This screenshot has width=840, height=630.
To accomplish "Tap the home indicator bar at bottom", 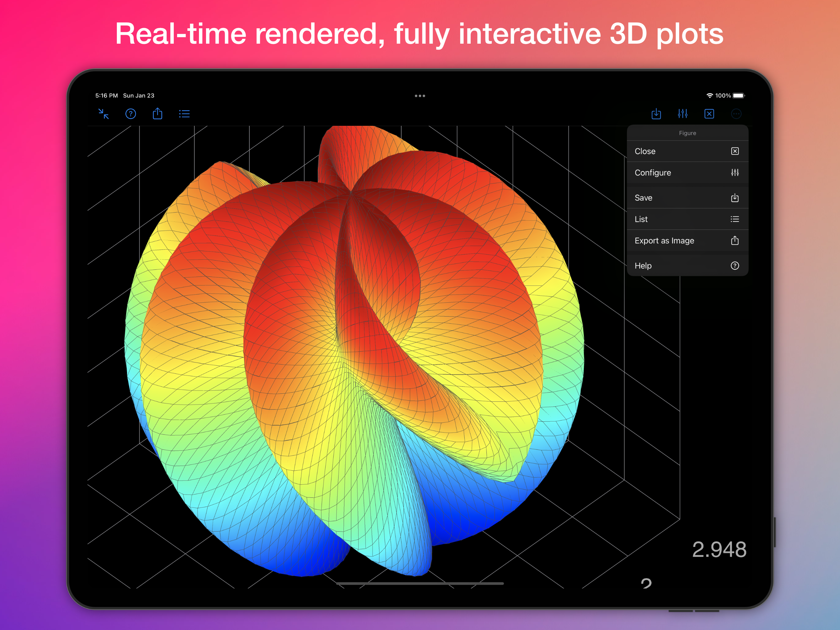I will point(420,583).
